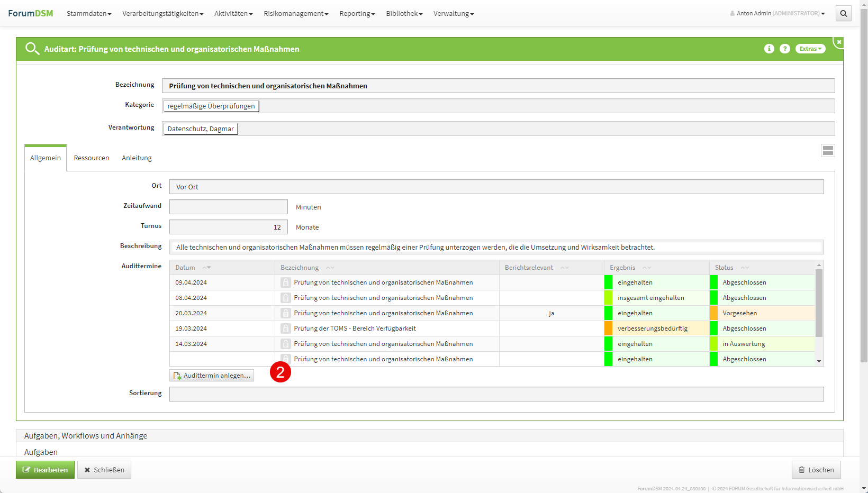This screenshot has width=868, height=493.
Task: Toggle the layout view icon beside tabs
Action: [828, 151]
